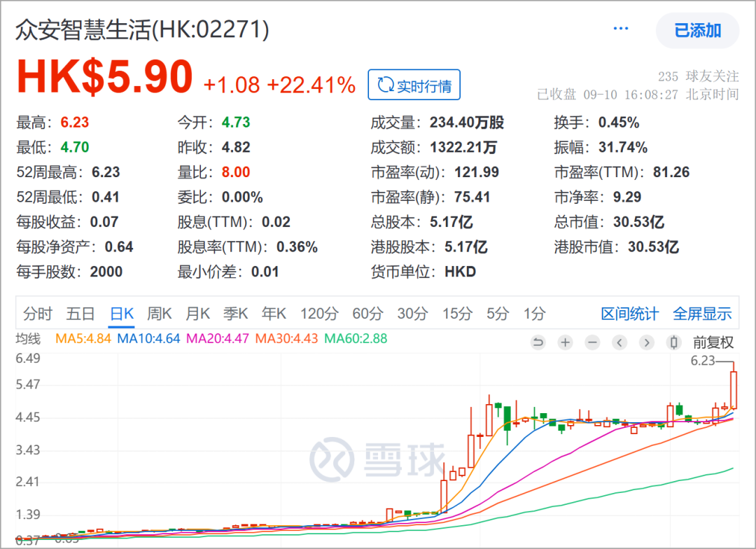Click the +1.08 price change value
756x549 pixels.
click(x=232, y=85)
